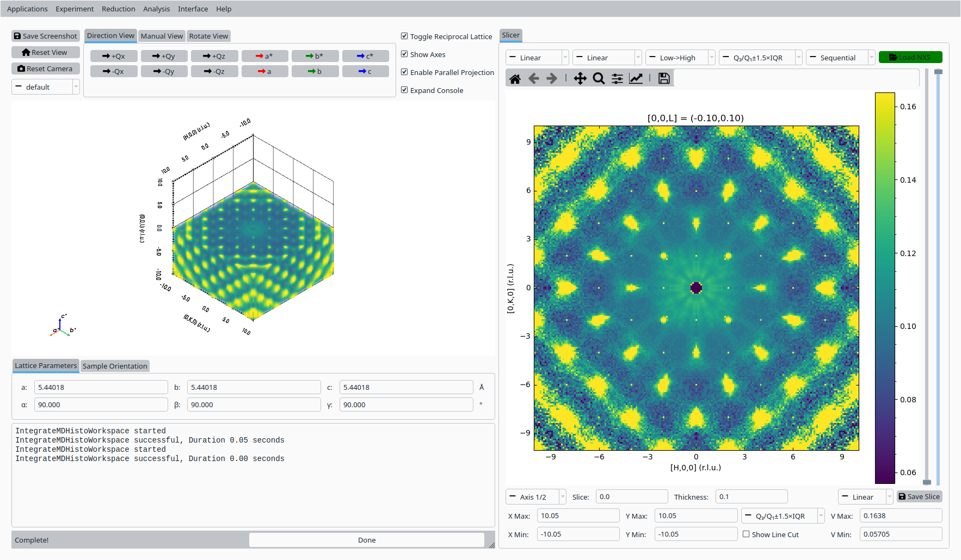Viewport: 961px width, 560px height.
Task: Click the forward arrow in plot toolbar
Action: [x=552, y=79]
